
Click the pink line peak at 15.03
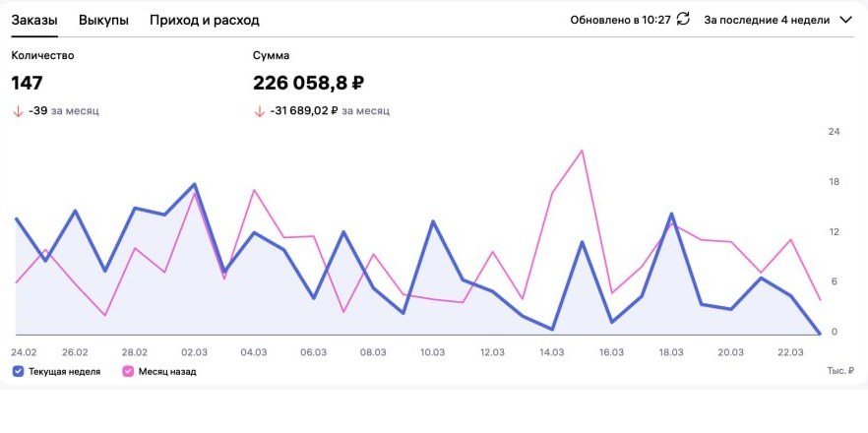[582, 151]
